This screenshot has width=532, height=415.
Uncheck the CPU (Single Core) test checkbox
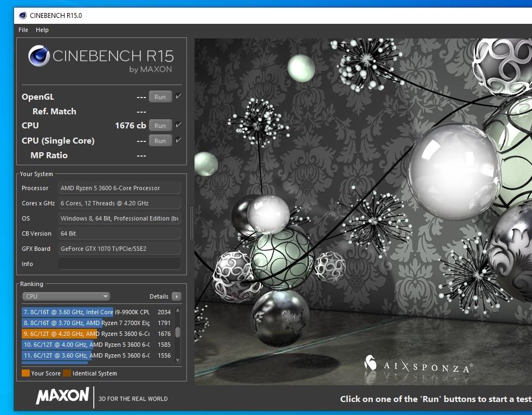click(x=178, y=140)
